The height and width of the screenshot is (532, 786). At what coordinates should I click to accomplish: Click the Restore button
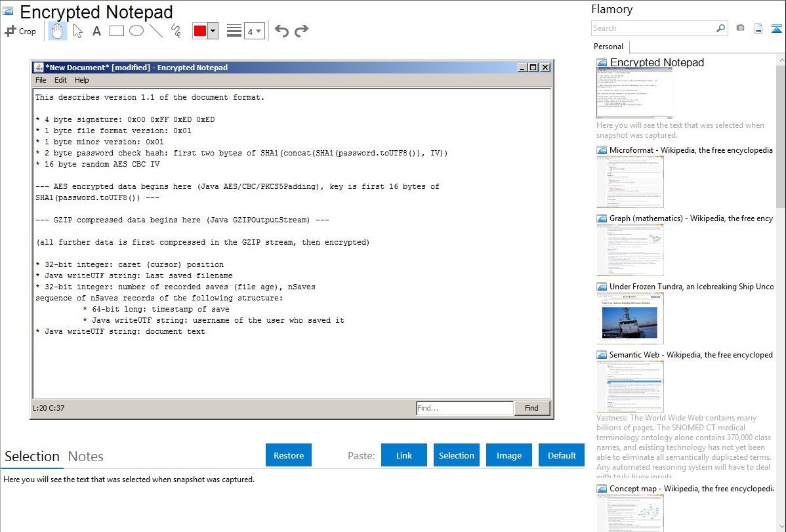tap(289, 455)
